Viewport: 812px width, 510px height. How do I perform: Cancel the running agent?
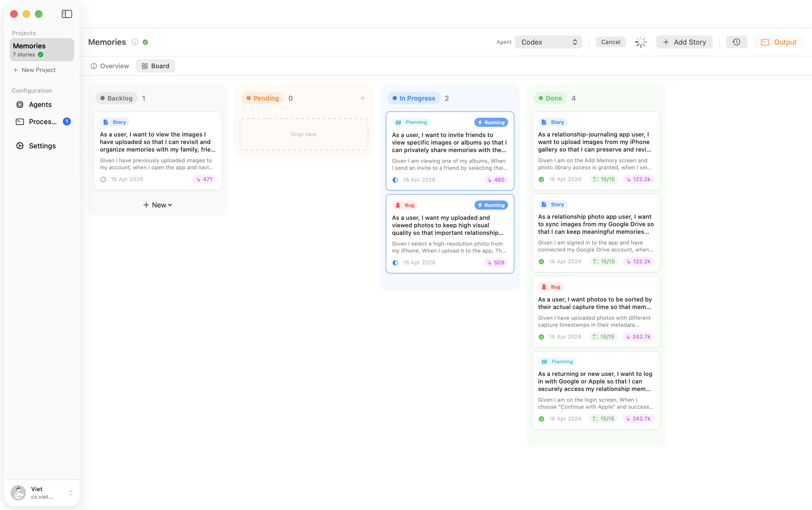tap(610, 42)
